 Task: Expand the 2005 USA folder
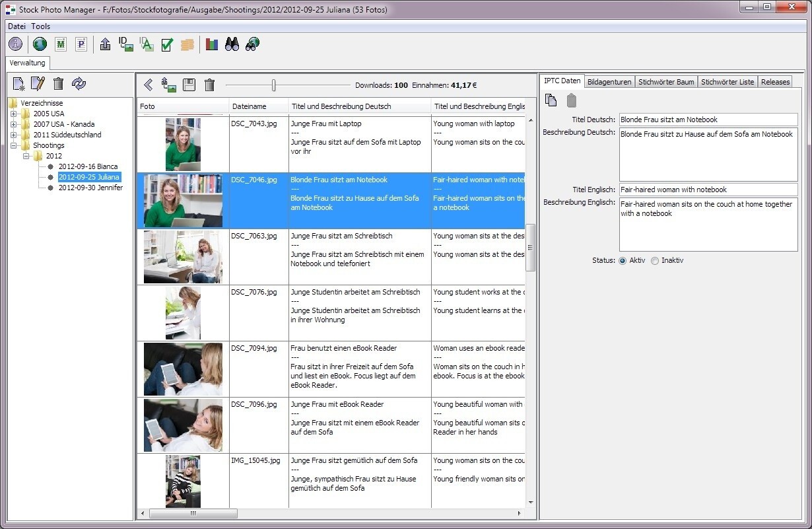tap(13, 113)
